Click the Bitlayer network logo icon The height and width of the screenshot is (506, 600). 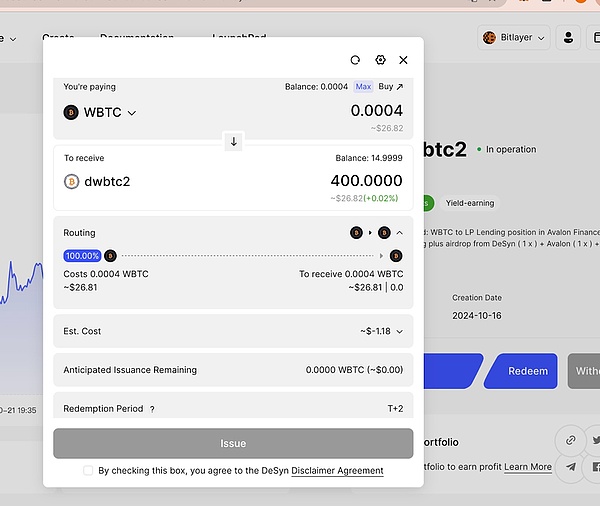click(x=489, y=38)
